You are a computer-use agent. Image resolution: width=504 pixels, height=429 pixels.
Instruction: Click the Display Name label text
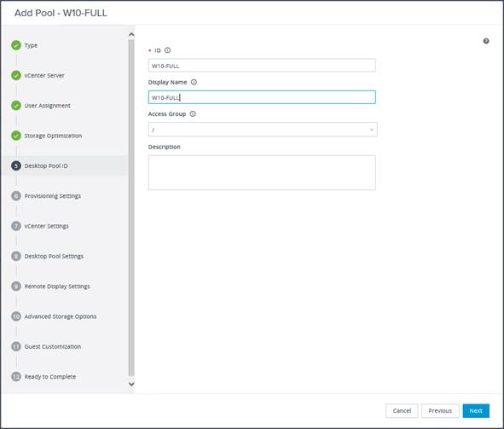pos(167,82)
